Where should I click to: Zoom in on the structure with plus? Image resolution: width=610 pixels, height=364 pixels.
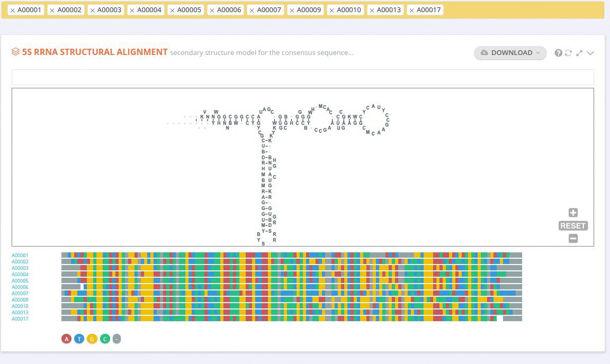point(573,213)
